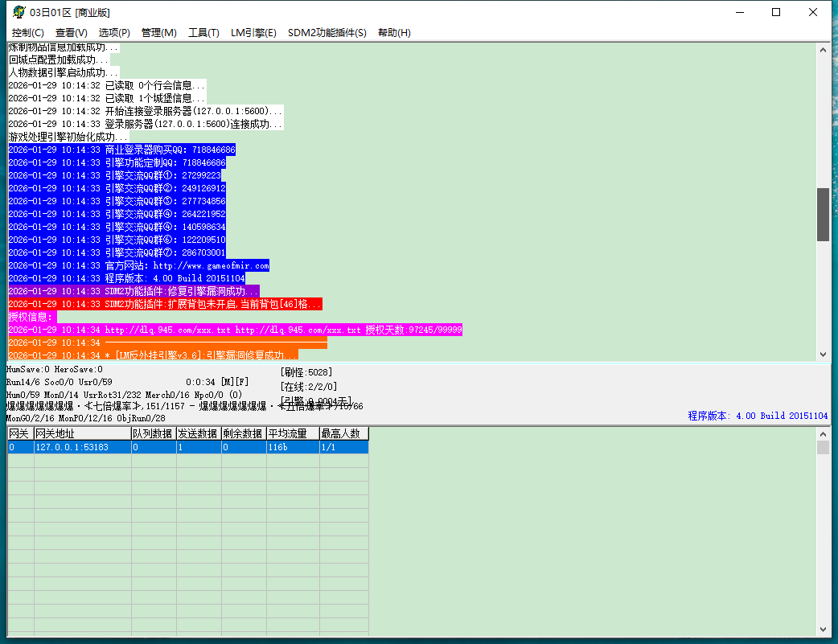Click the log line 商业登录器购买QQ: 718846686

tap(122, 150)
